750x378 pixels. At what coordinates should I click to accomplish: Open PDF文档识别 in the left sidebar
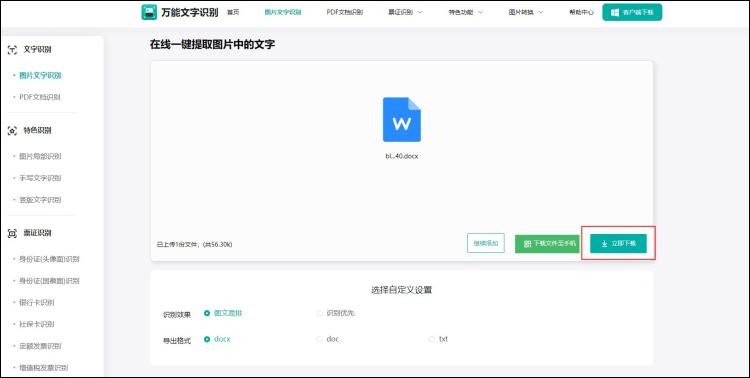(x=40, y=97)
